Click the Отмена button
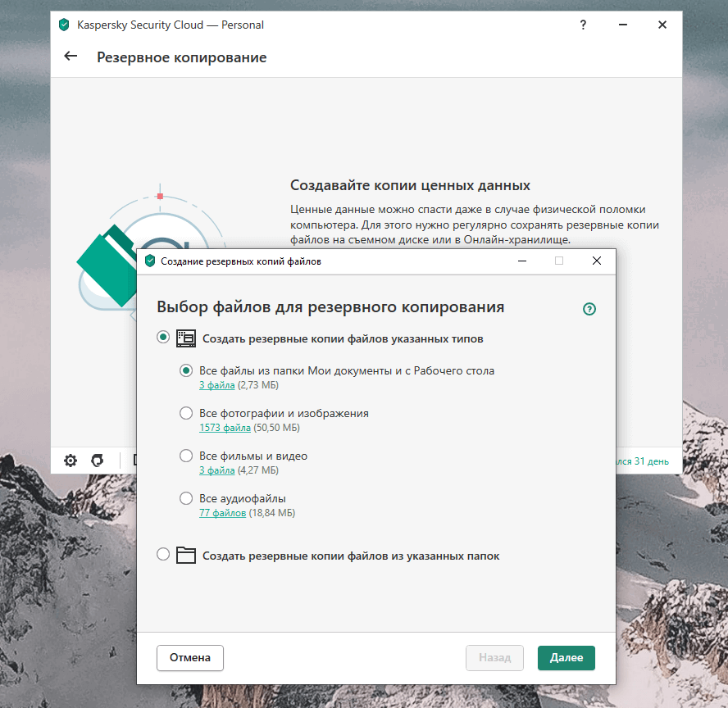The image size is (728, 708). (190, 658)
